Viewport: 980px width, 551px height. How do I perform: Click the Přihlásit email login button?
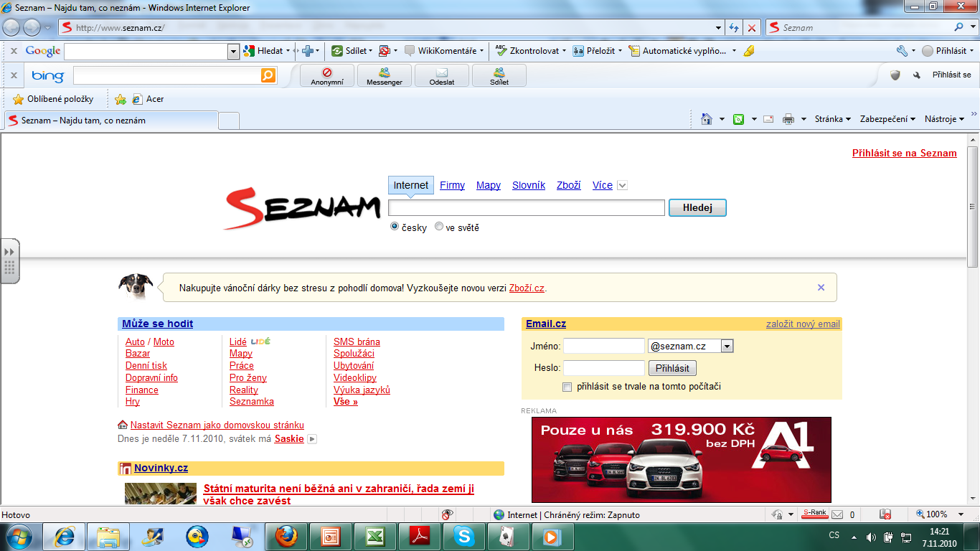672,368
